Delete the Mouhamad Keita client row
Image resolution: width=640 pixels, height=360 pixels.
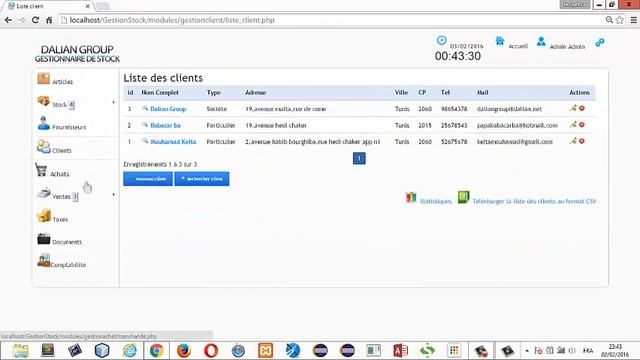pos(582,141)
